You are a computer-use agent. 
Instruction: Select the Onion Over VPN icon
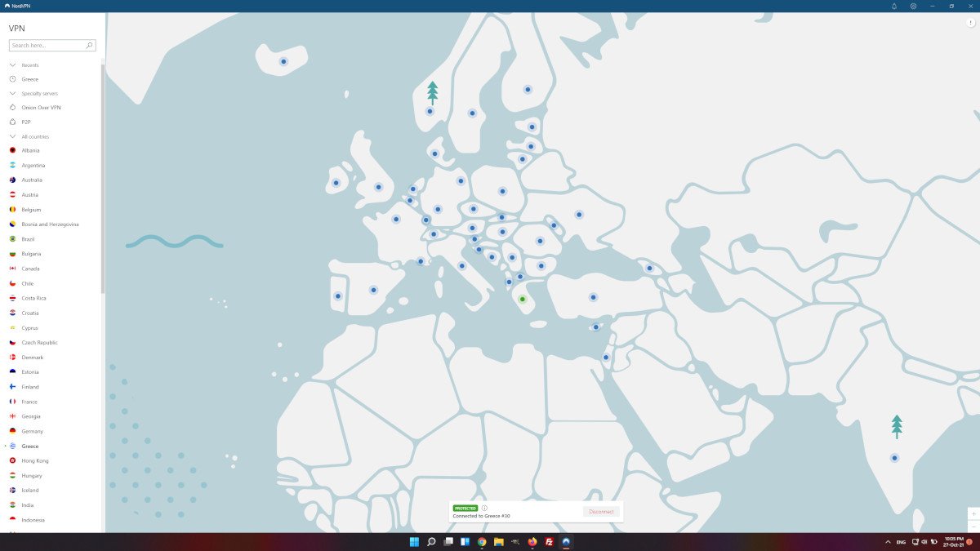[13, 108]
